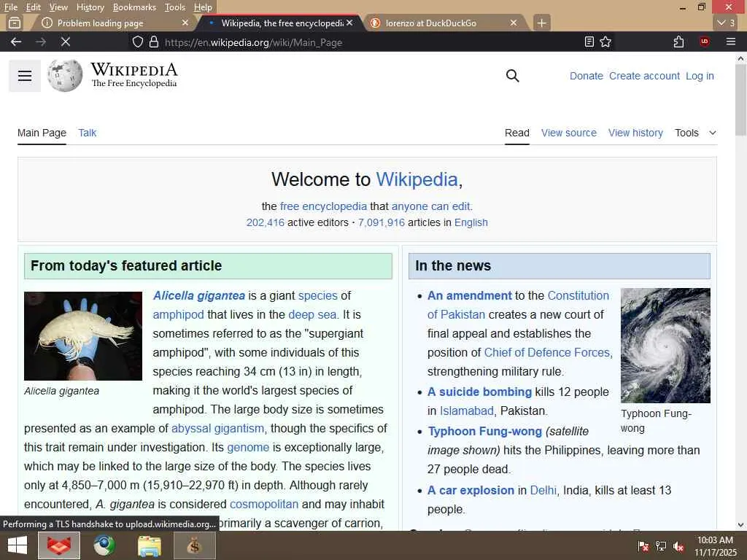747x560 pixels.
Task: Open the A suicide bombing link
Action: point(479,392)
